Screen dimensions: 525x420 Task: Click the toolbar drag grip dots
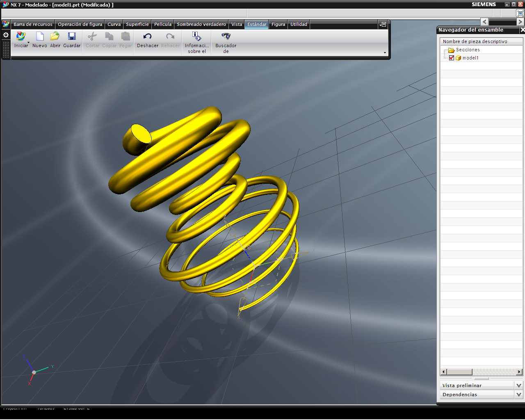coord(6,49)
